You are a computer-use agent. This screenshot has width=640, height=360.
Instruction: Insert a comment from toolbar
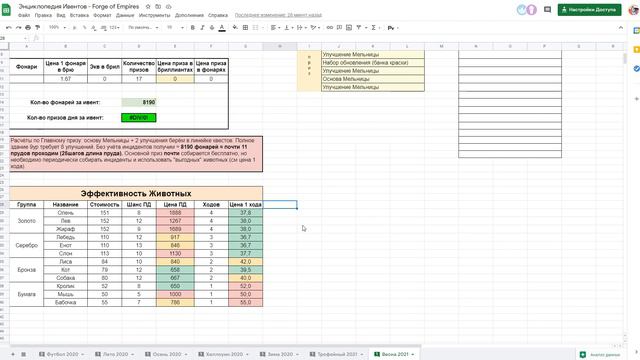click(x=339, y=28)
